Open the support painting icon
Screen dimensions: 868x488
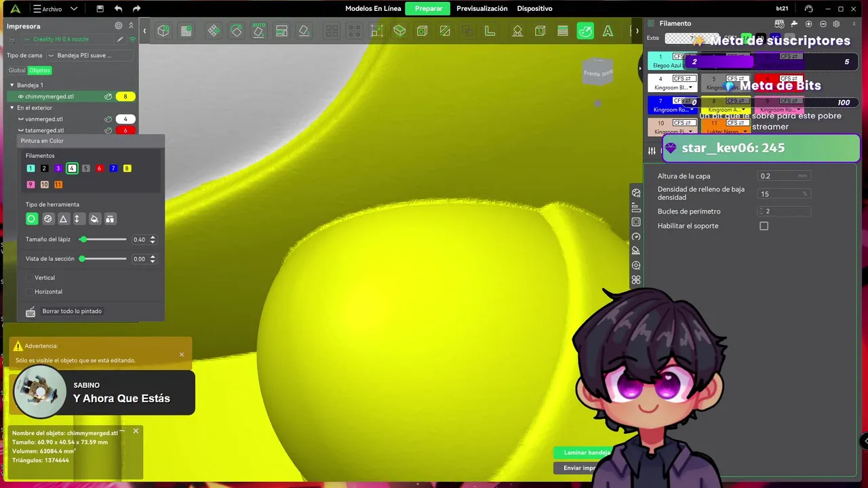point(517,30)
